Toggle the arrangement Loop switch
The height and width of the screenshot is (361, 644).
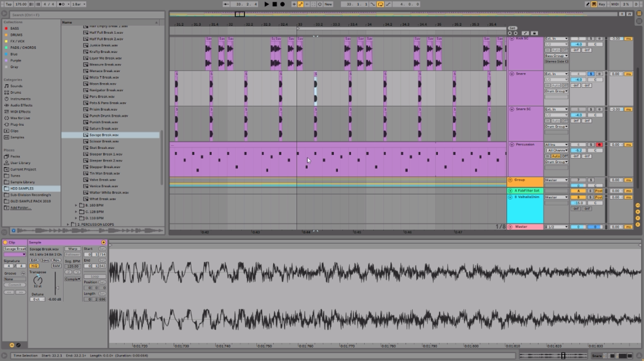(380, 4)
